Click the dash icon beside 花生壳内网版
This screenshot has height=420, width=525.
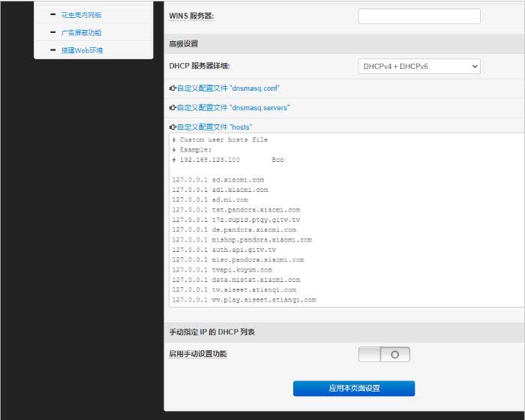[52, 14]
